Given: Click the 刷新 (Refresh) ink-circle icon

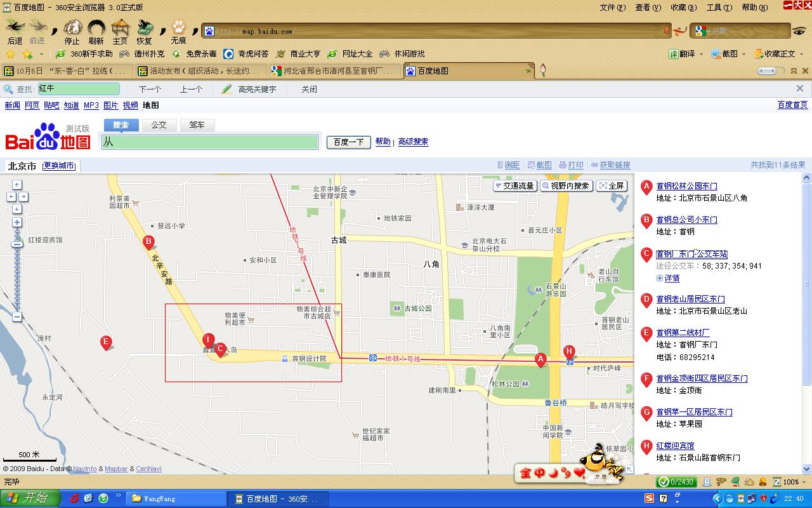Looking at the screenshot, I should [96, 28].
